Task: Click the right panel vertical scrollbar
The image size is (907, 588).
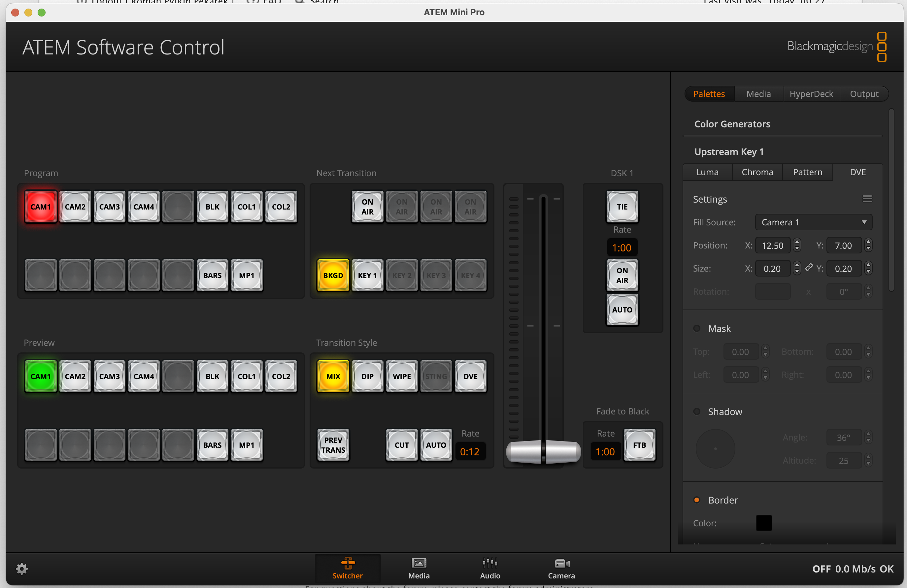Action: (891, 200)
